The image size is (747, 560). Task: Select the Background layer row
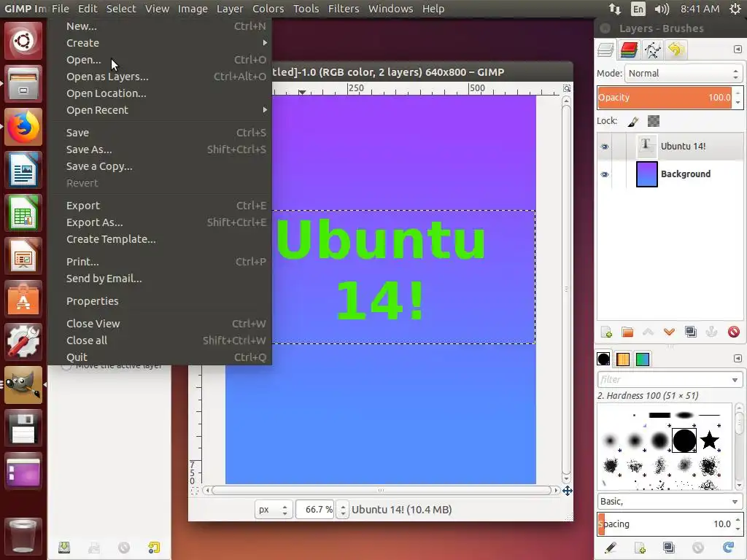click(670, 174)
